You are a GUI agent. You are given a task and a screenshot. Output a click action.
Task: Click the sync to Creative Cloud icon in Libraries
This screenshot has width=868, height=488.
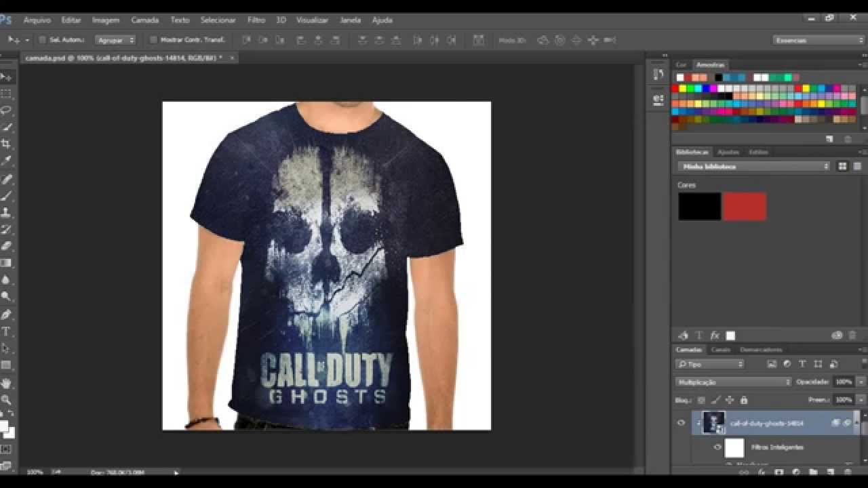(837, 335)
